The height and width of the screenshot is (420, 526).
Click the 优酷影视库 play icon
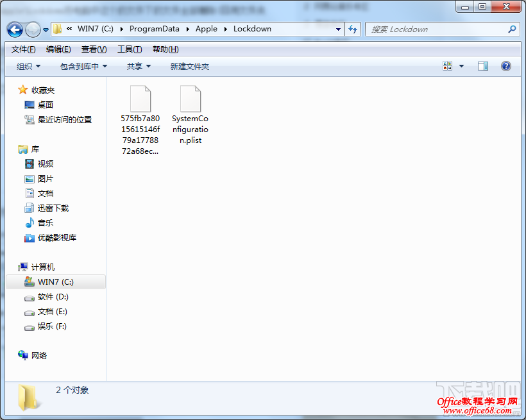pos(30,238)
